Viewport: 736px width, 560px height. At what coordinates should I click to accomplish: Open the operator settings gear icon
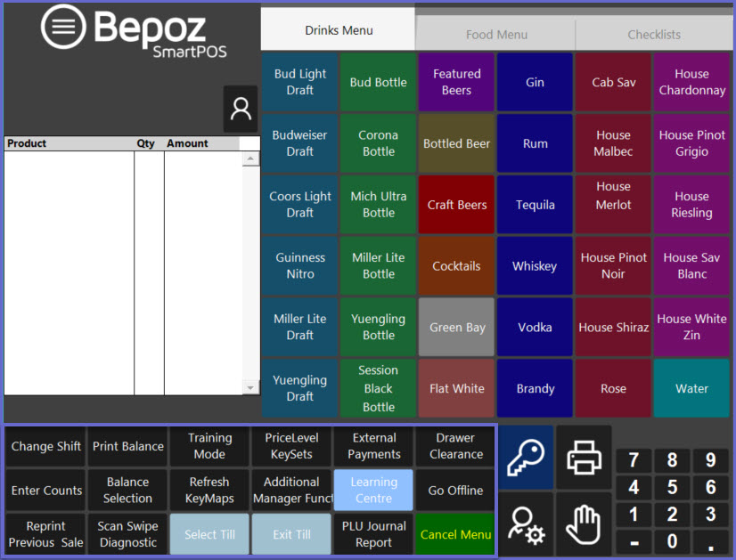526,524
